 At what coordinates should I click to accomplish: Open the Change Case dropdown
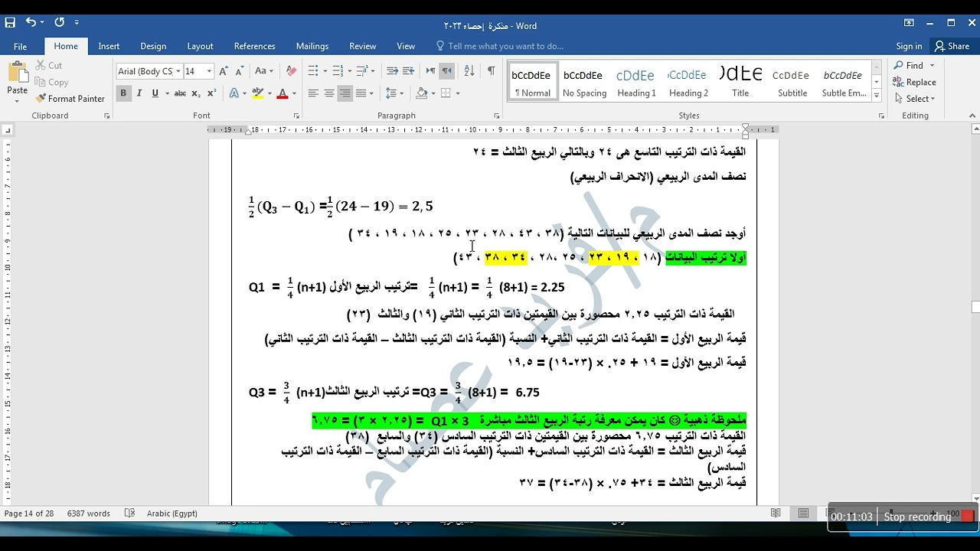pyautogui.click(x=264, y=71)
